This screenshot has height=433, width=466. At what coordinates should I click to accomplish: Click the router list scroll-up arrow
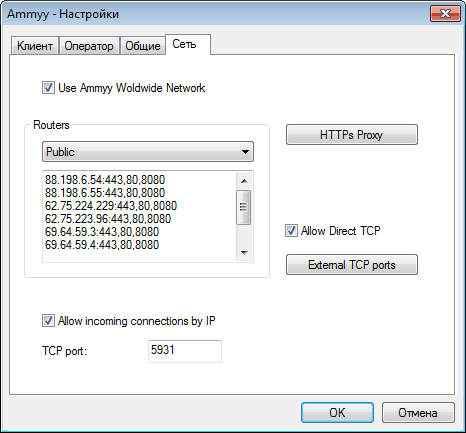point(244,181)
